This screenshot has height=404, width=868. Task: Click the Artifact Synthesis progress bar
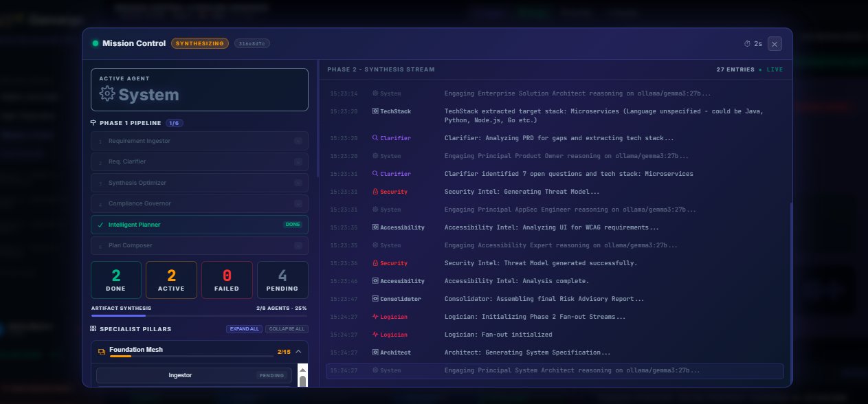[199, 316]
